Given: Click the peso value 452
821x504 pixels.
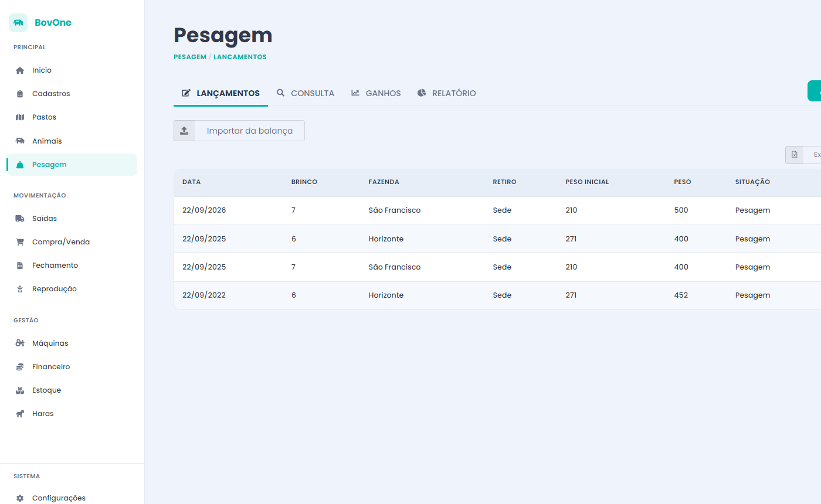Looking at the screenshot, I should (x=681, y=295).
